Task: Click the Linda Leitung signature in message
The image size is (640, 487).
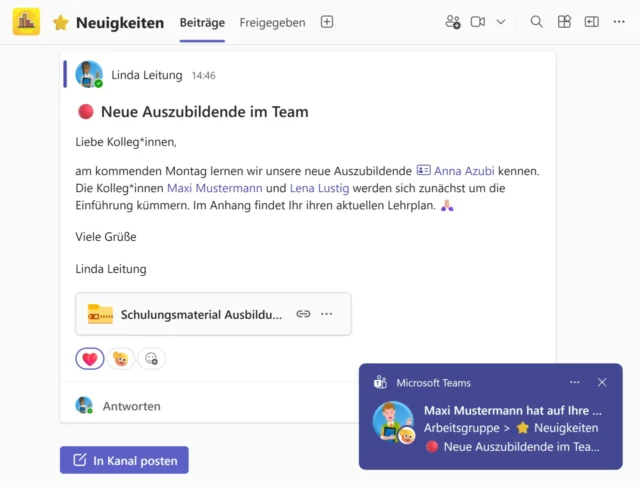Action: point(111,269)
